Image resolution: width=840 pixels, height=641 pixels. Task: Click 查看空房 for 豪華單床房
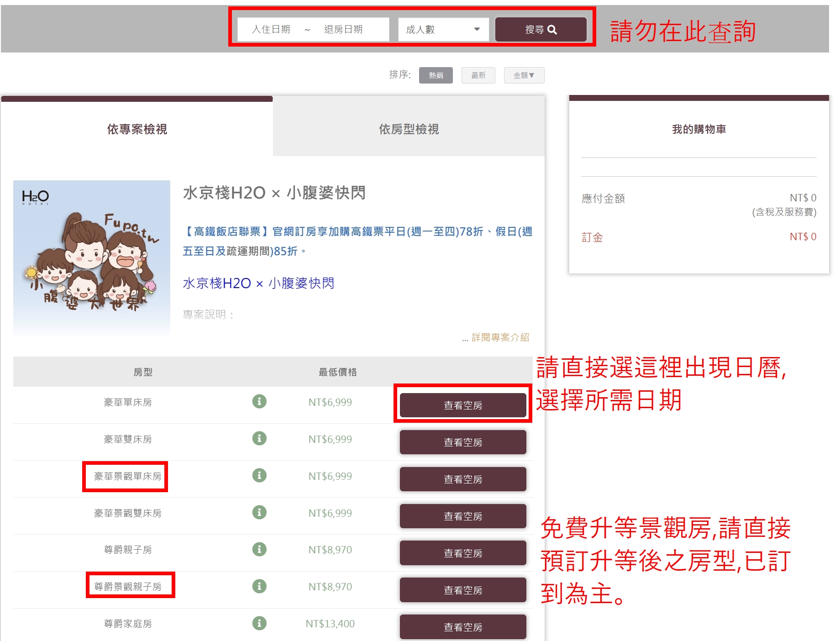[x=463, y=405]
